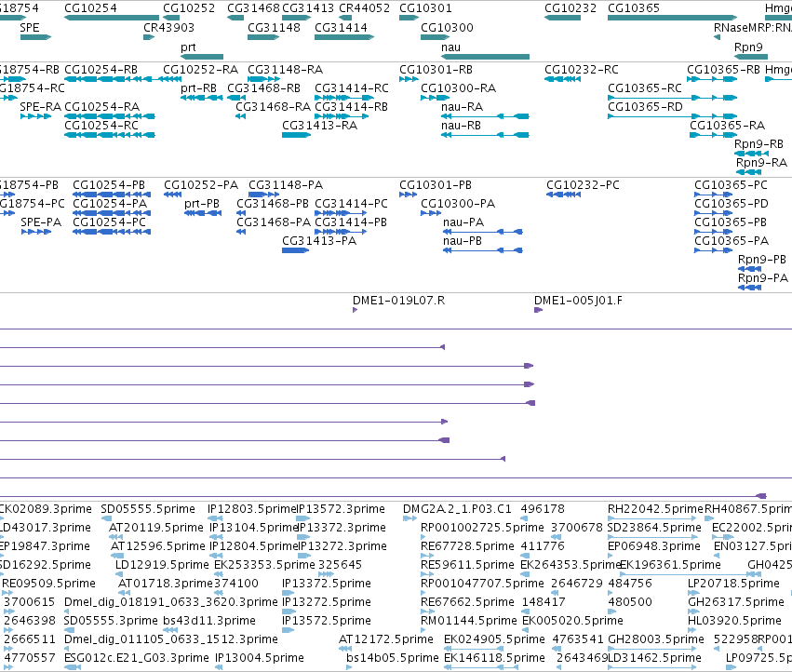Select transcript CG31414-RC
The height and width of the screenshot is (672, 792).
[352, 87]
